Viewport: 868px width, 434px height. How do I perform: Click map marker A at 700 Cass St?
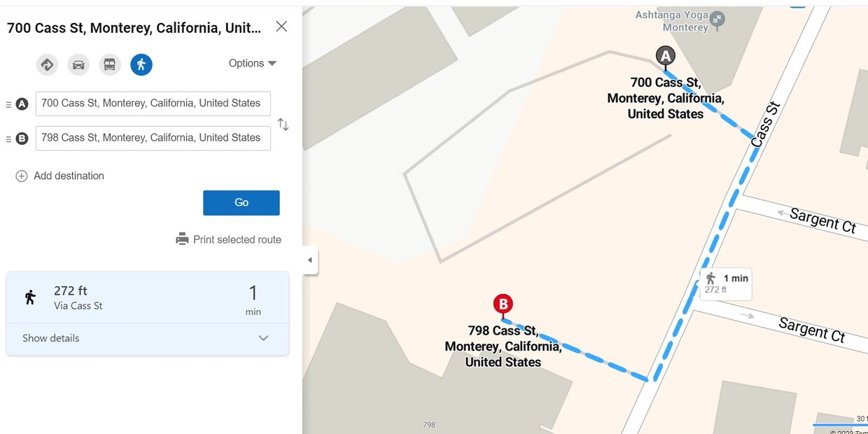(665, 56)
